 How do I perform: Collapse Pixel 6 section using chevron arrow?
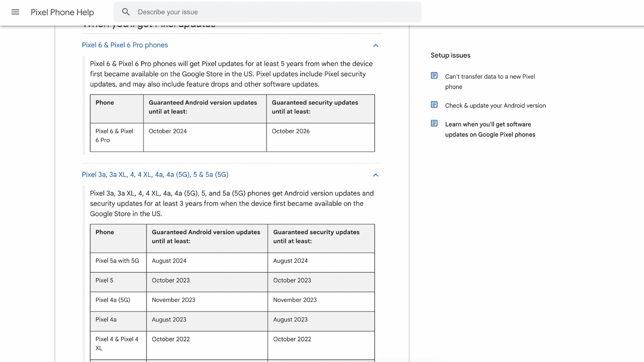[376, 45]
